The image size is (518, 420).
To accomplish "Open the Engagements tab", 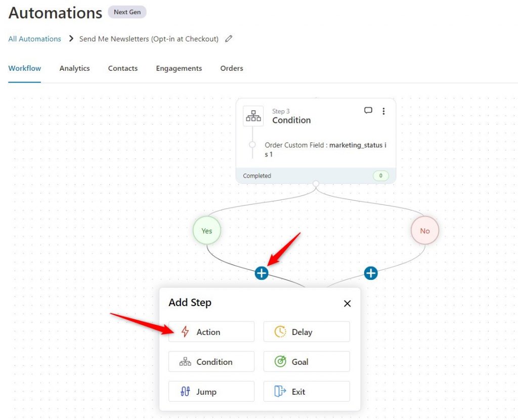I will coord(179,68).
